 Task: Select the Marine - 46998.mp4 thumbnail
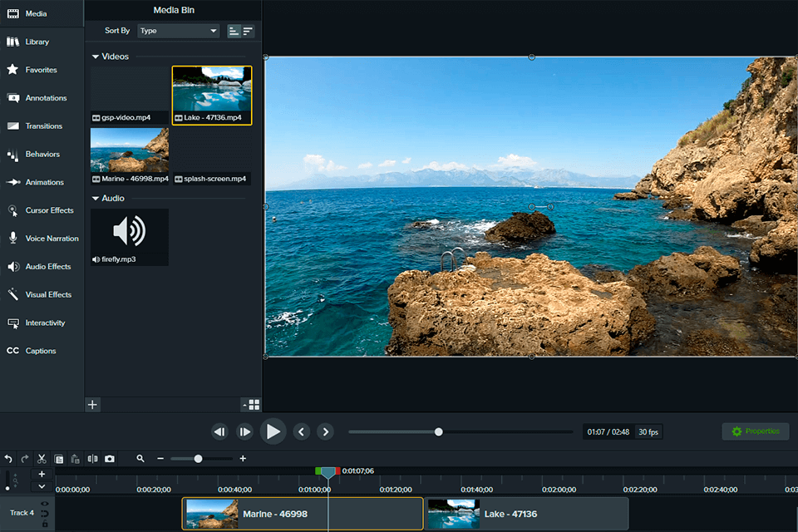[130, 150]
